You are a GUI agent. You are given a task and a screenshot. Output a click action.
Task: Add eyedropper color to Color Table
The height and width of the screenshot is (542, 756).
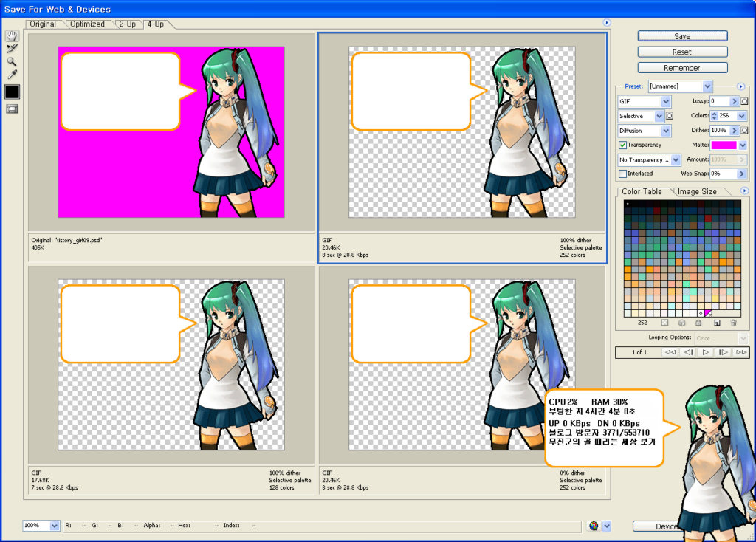point(717,323)
